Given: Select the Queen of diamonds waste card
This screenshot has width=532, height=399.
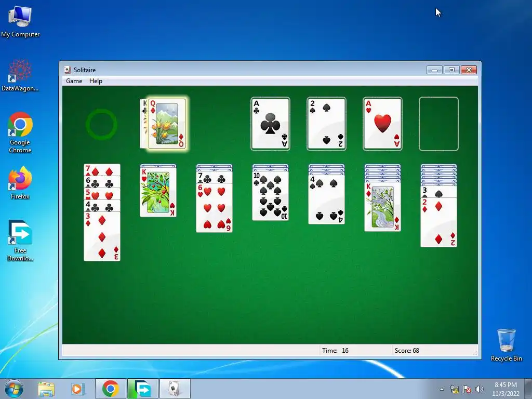Looking at the screenshot, I should (167, 124).
